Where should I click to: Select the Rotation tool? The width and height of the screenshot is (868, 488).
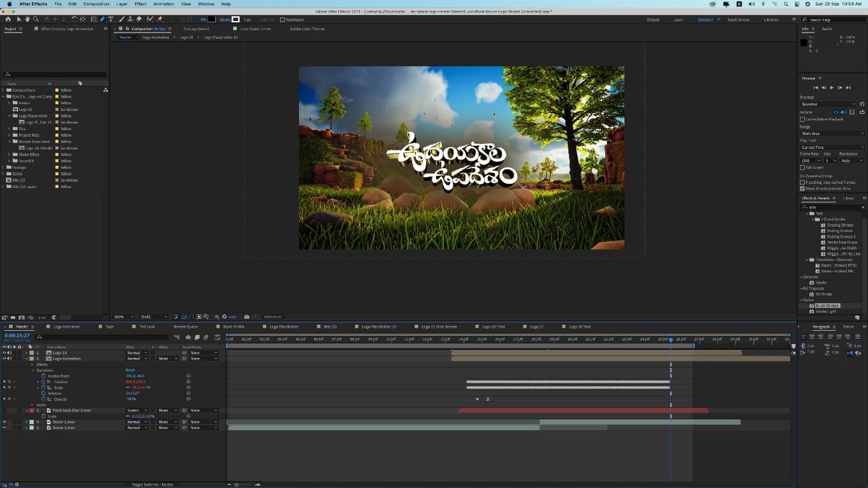[74, 19]
